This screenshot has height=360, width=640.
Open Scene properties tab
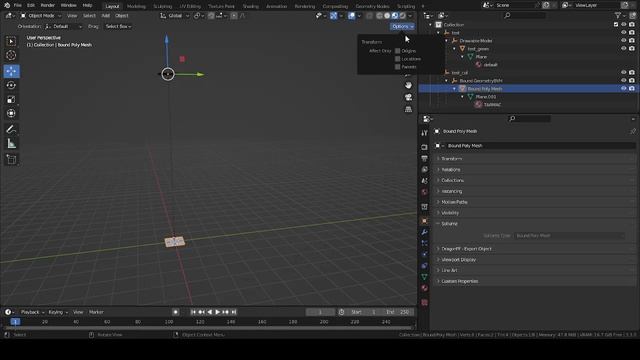tap(424, 180)
